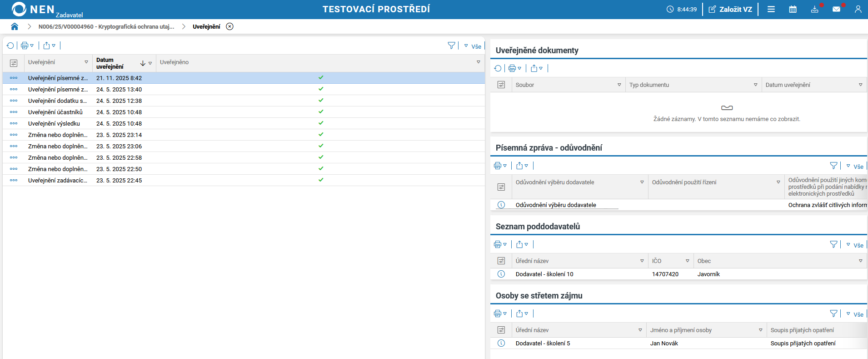Open export menu of Uveřejnění list

49,46
